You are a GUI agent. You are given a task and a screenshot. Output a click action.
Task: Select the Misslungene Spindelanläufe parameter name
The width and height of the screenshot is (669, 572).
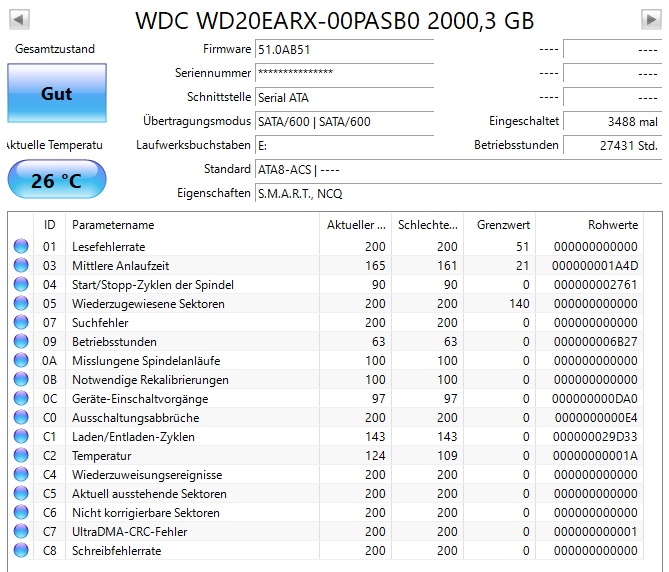146,361
